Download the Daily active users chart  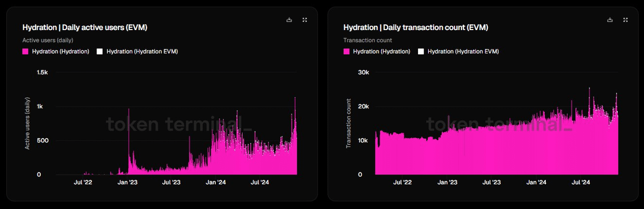[x=289, y=20]
